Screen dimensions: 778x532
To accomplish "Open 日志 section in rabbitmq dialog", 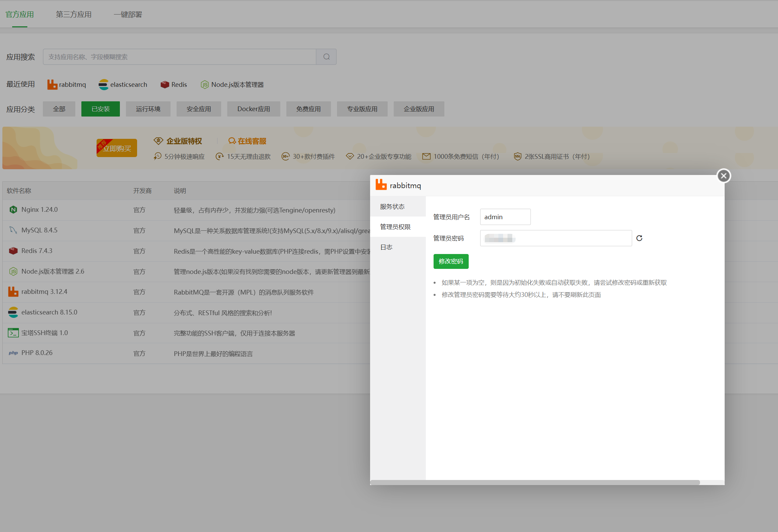I will pos(386,247).
